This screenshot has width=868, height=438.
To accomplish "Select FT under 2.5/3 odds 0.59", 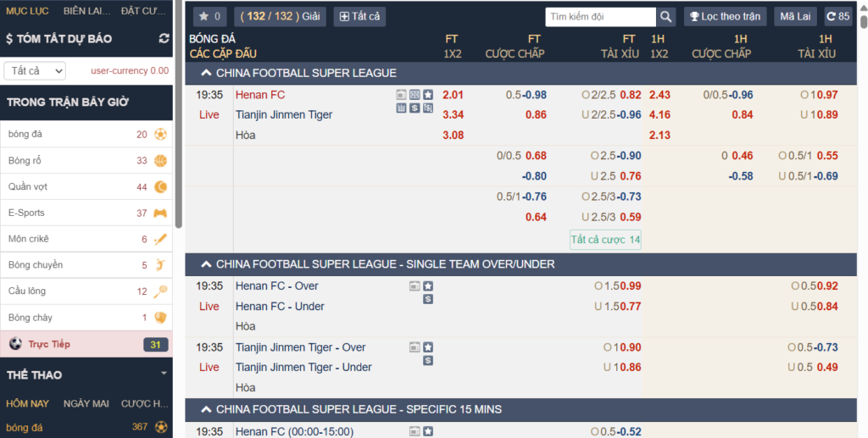I will coord(631,217).
